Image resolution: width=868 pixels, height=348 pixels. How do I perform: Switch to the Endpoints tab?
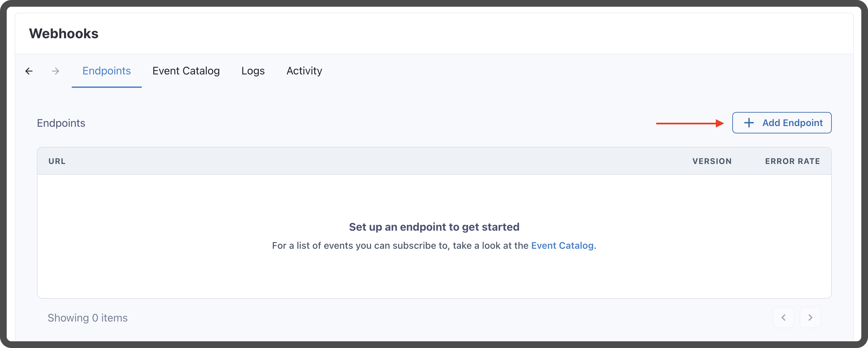point(107,71)
